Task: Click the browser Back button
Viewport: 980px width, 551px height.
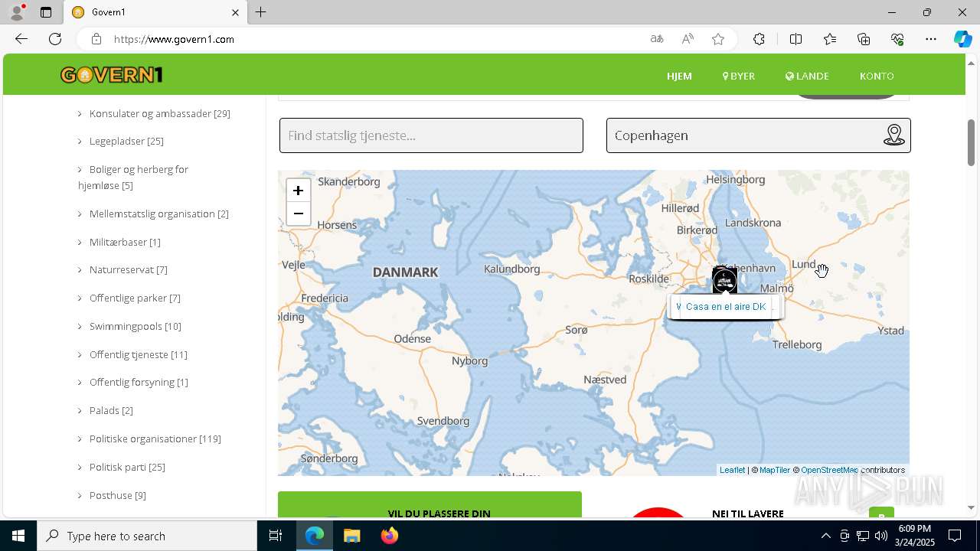Action: (21, 39)
